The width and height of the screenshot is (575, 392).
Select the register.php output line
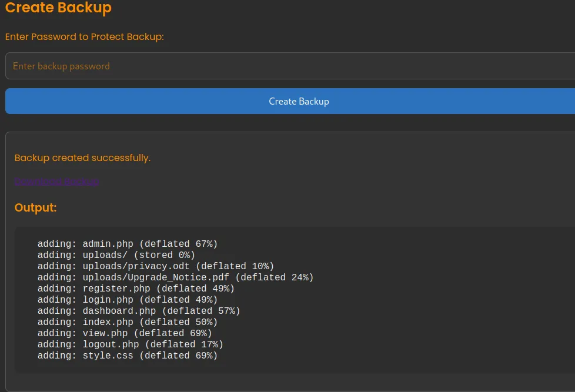click(x=136, y=289)
